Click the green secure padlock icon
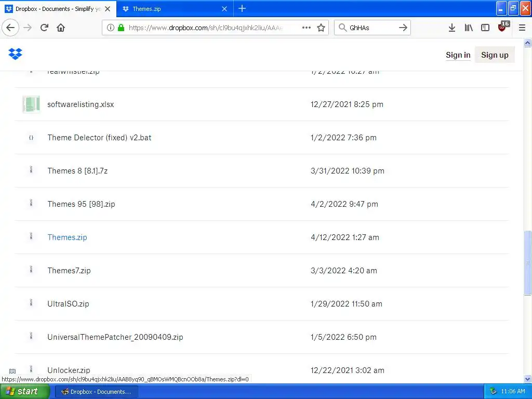Image resolution: width=532 pixels, height=399 pixels. point(121,28)
